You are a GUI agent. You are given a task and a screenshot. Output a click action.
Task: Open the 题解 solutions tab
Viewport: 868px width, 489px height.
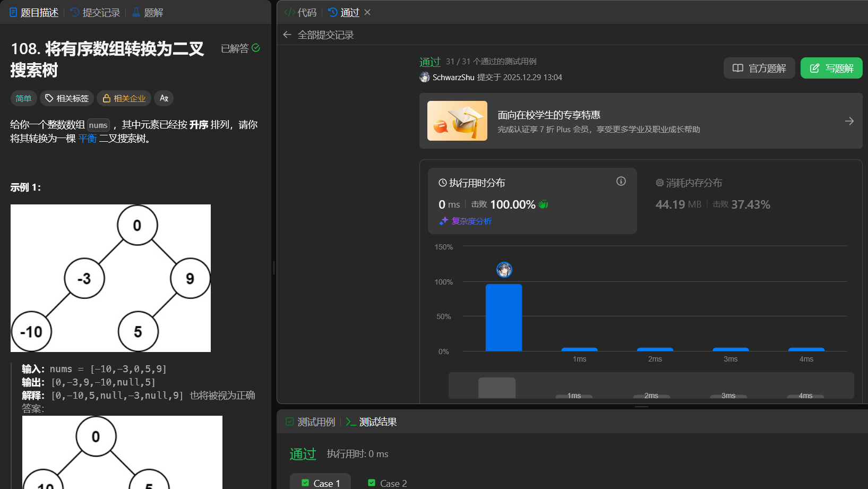click(x=148, y=12)
